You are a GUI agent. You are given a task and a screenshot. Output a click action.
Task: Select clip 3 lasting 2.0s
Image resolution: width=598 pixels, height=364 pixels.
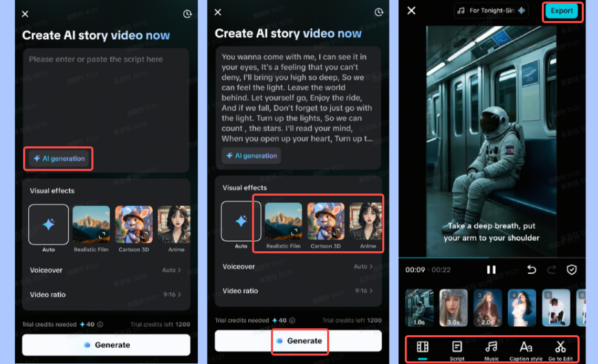tap(488, 308)
